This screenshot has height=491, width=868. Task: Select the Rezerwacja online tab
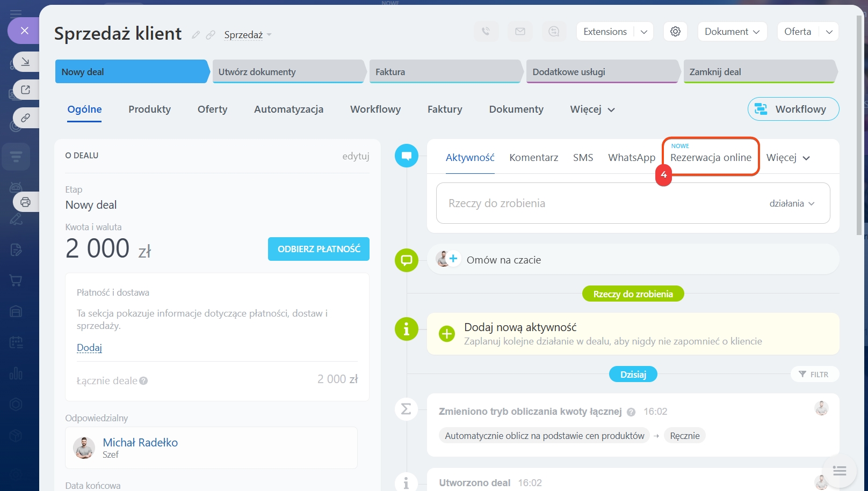pos(710,158)
